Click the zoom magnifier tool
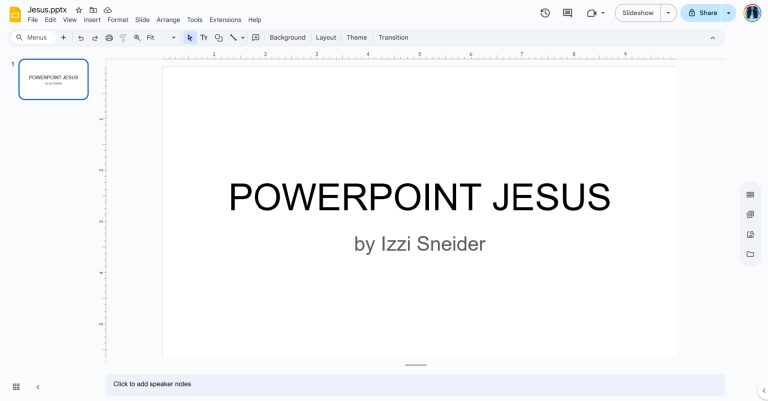The width and height of the screenshot is (768, 401). coord(137,38)
